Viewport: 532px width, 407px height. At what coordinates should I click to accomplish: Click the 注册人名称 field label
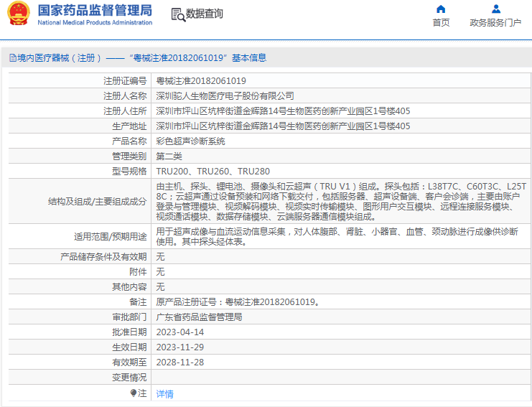coord(125,96)
